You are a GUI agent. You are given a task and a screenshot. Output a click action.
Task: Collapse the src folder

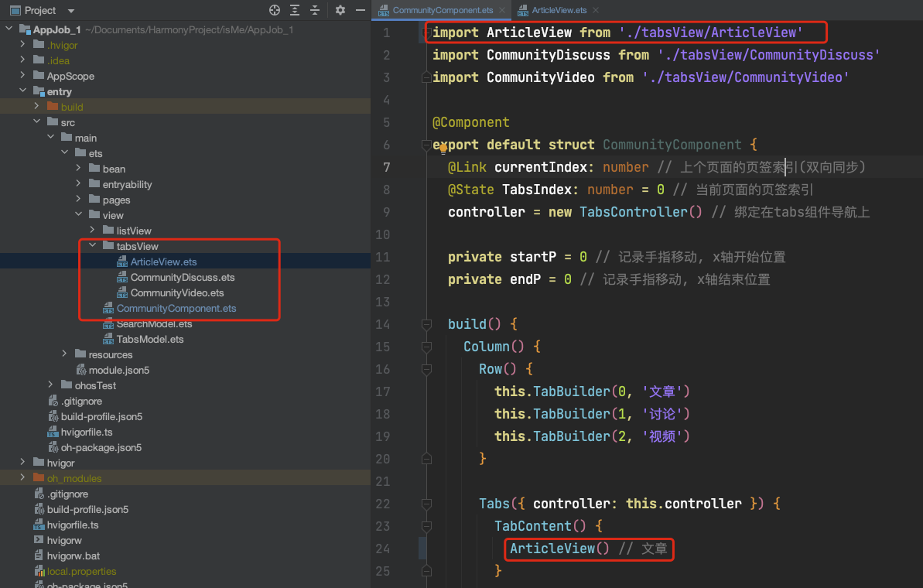(x=36, y=121)
